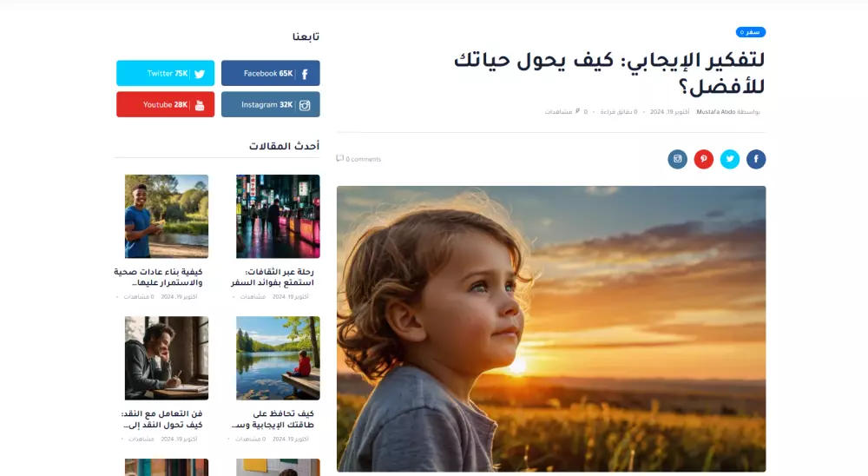868x476 pixels.
Task: Follow on Facebook 65K button
Action: pyautogui.click(x=271, y=73)
